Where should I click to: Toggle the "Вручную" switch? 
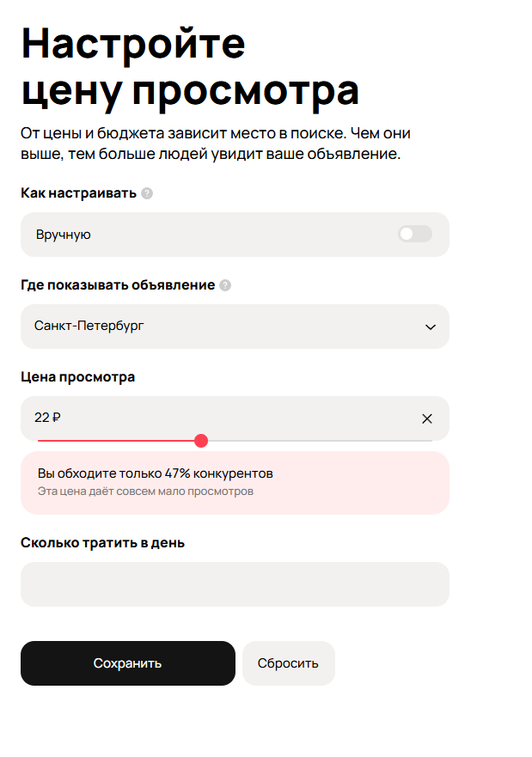414,234
